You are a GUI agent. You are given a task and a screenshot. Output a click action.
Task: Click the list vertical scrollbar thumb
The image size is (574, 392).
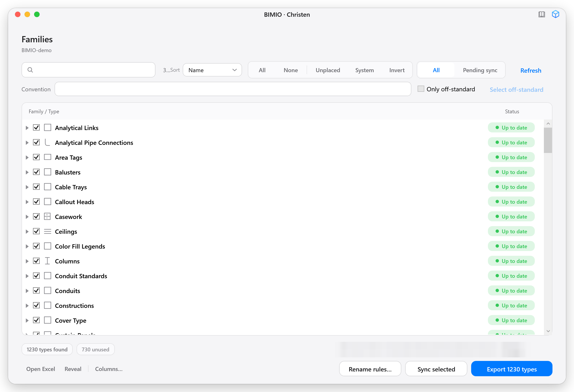[x=548, y=140]
